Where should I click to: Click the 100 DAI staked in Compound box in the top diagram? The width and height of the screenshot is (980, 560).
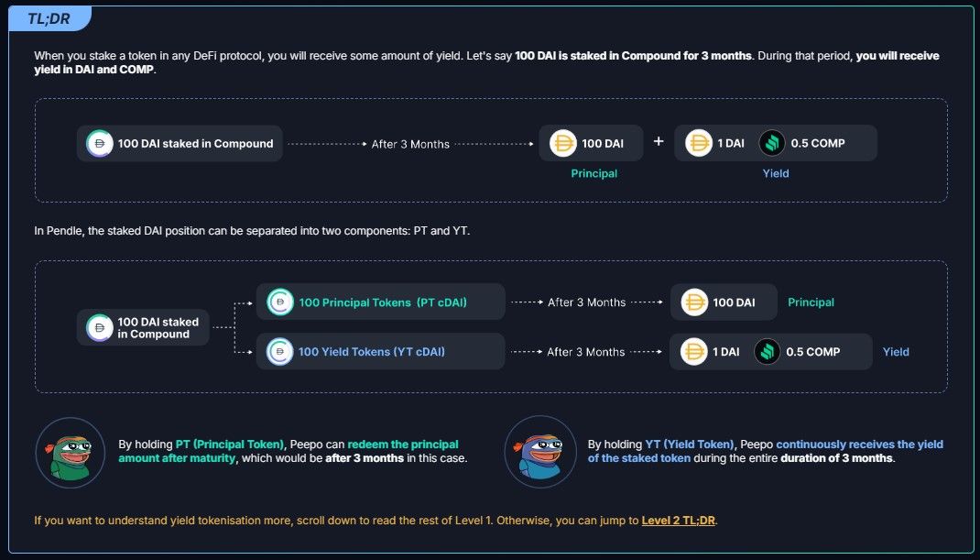[x=180, y=144]
